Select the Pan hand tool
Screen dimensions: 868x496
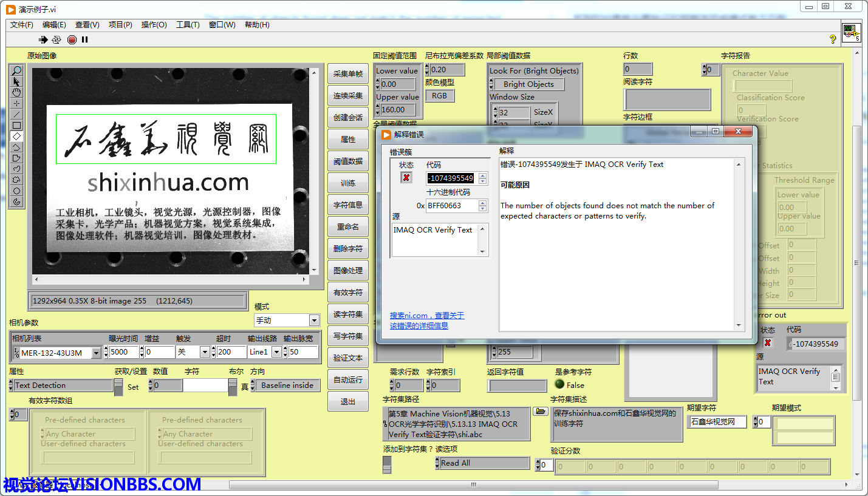pyautogui.click(x=17, y=92)
